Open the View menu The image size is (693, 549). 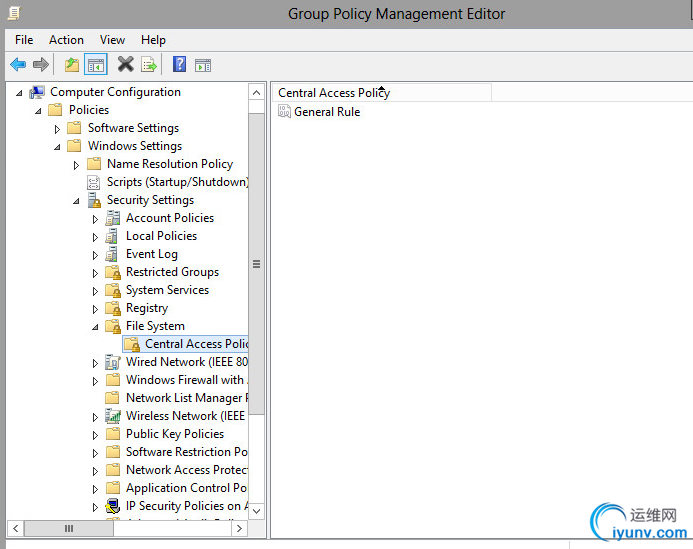pyautogui.click(x=112, y=40)
